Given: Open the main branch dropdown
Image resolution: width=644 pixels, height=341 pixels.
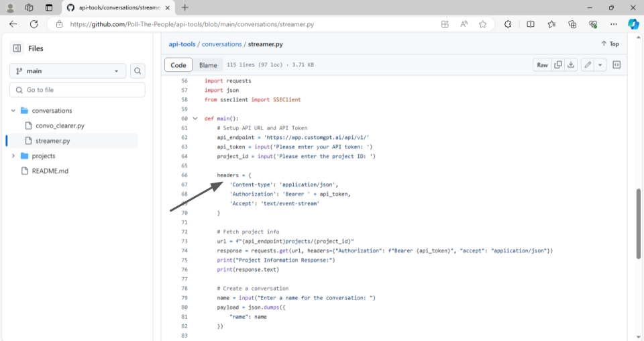Looking at the screenshot, I should click(x=68, y=71).
